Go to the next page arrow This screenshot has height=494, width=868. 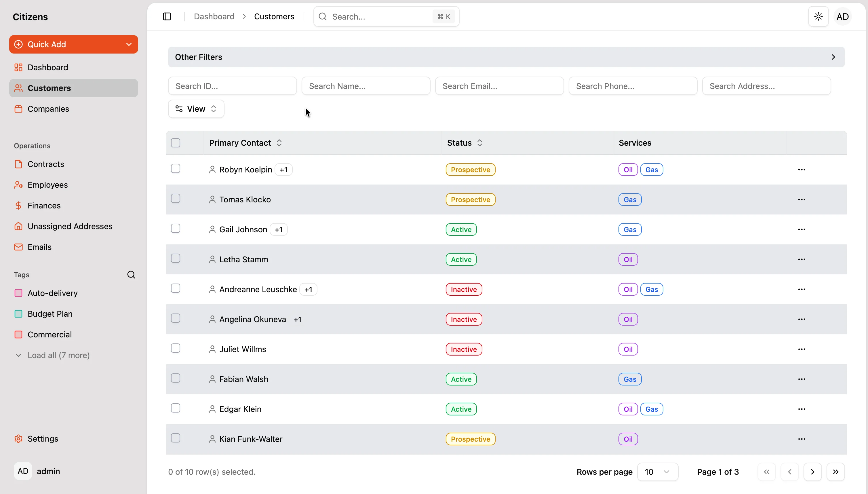(812, 472)
